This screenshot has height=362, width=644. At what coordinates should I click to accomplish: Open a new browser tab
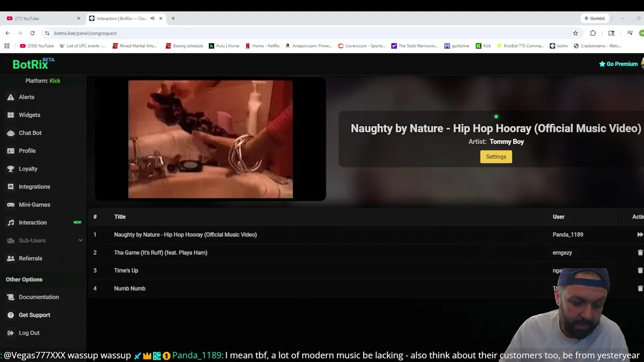[173, 19]
